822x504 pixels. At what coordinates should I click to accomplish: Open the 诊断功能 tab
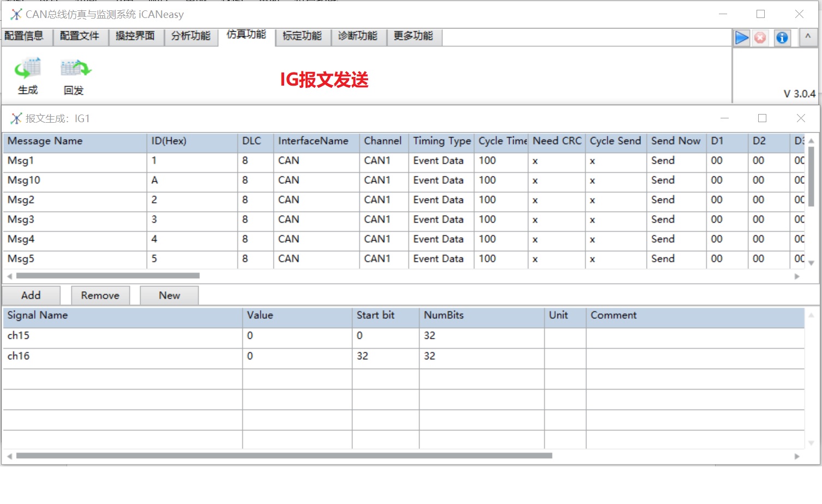358,37
